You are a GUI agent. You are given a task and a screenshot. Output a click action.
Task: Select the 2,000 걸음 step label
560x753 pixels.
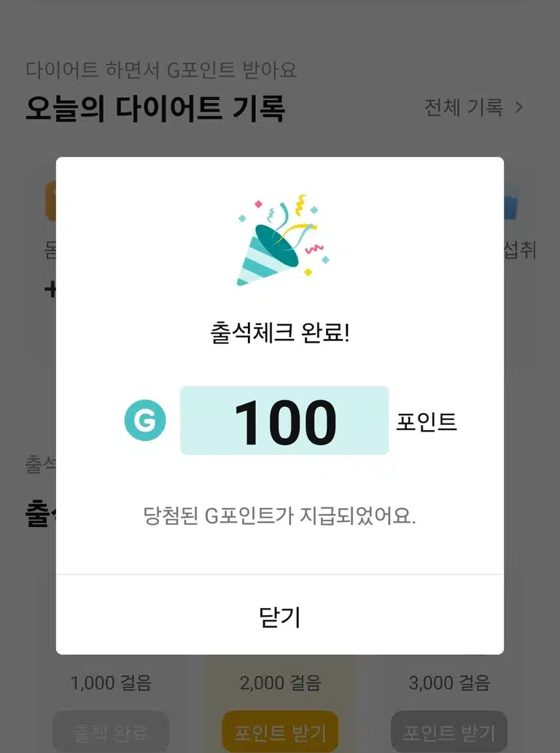click(x=280, y=682)
